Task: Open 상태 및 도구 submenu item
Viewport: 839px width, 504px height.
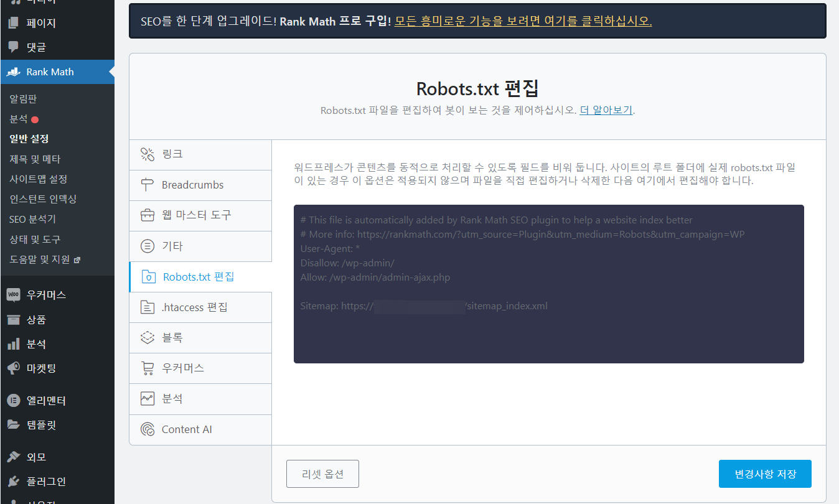Action: (x=35, y=240)
